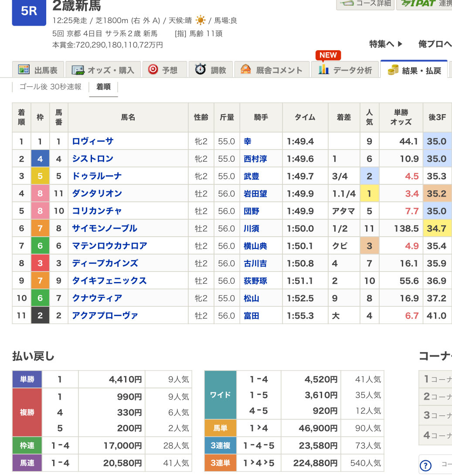The width and height of the screenshot is (452, 476).
Task: Click the 5R race number badge
Action: pos(29,11)
